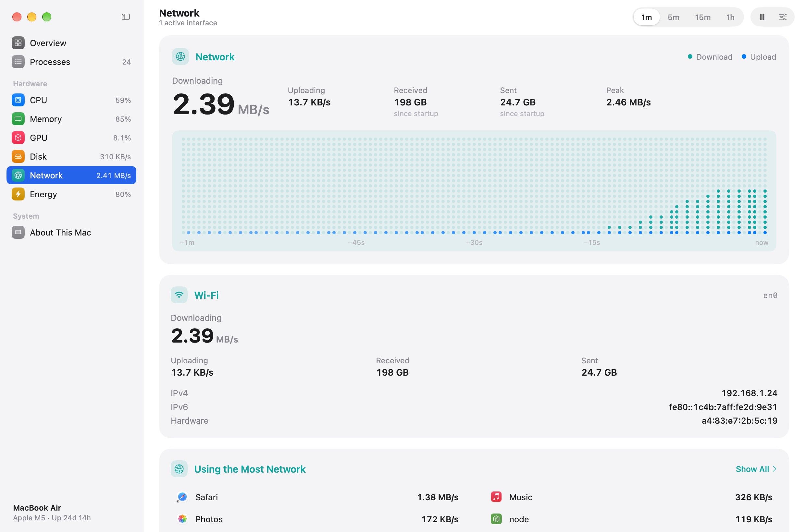Viewport: 805px width, 532px height.
Task: Select the Music process row
Action: coord(631,497)
